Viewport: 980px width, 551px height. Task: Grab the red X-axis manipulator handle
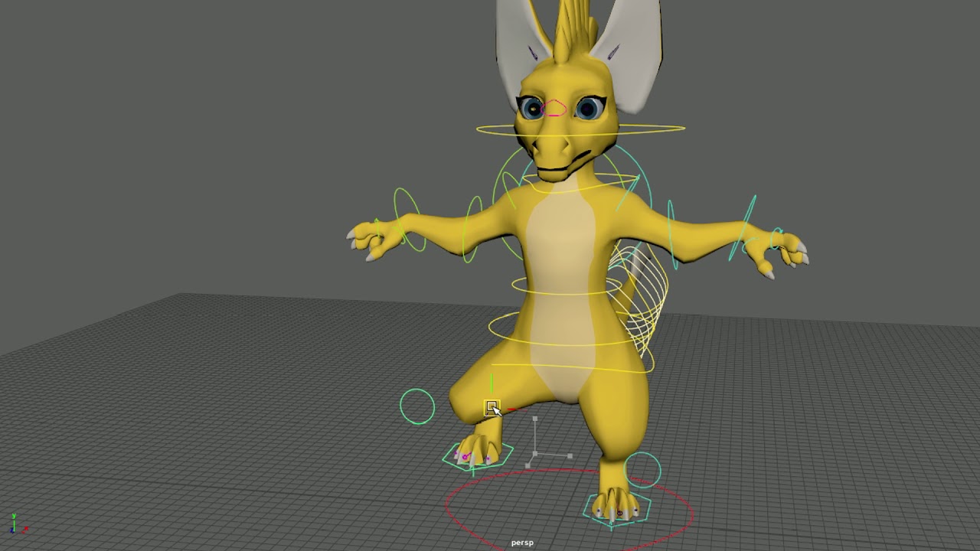click(514, 410)
